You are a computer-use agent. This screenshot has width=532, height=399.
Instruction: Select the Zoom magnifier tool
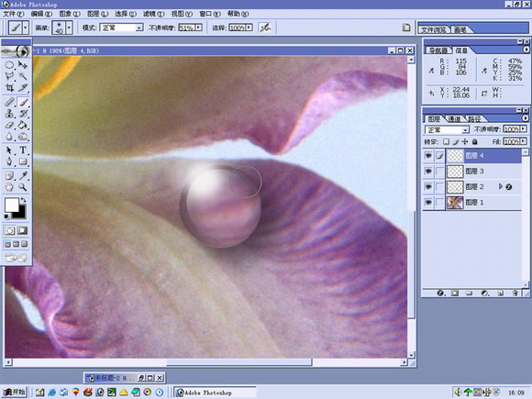coord(23,187)
